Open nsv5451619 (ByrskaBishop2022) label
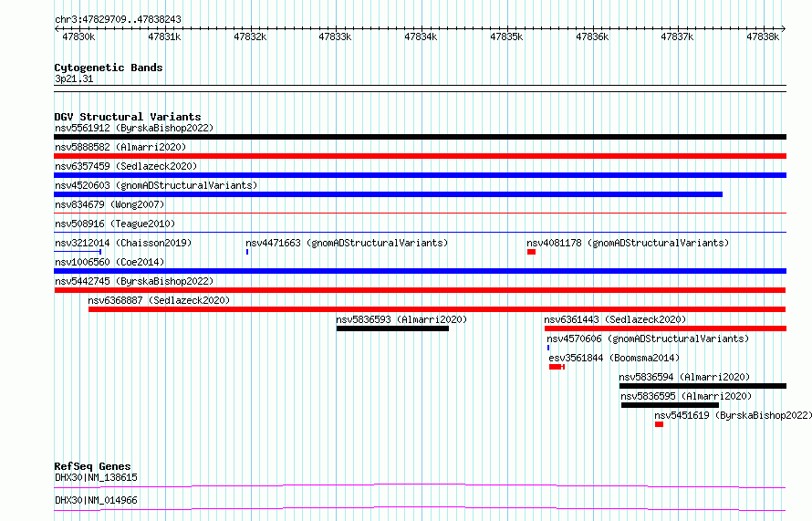 coord(733,415)
